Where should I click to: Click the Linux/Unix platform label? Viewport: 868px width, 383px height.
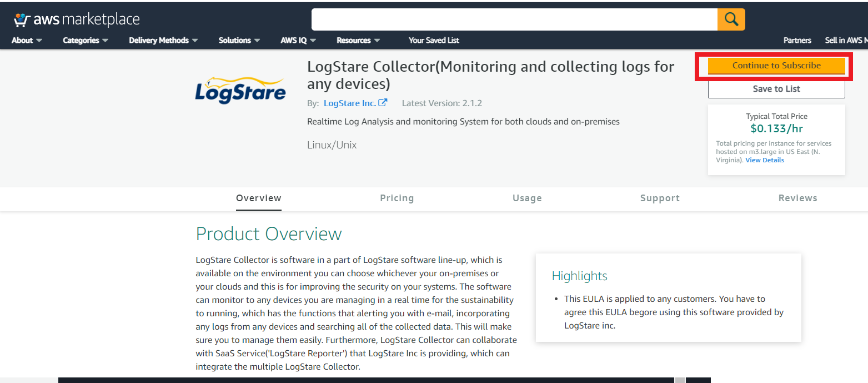coord(332,145)
